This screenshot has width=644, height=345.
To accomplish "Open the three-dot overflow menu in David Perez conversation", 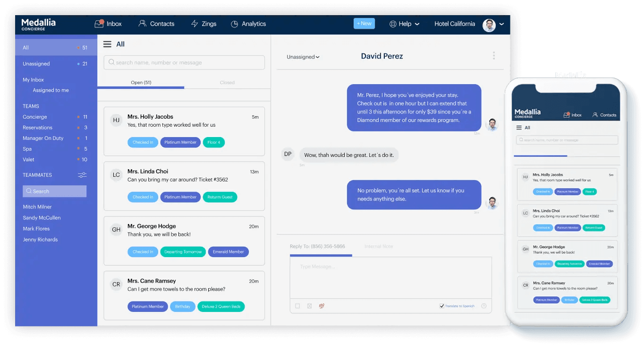I will pyautogui.click(x=494, y=55).
